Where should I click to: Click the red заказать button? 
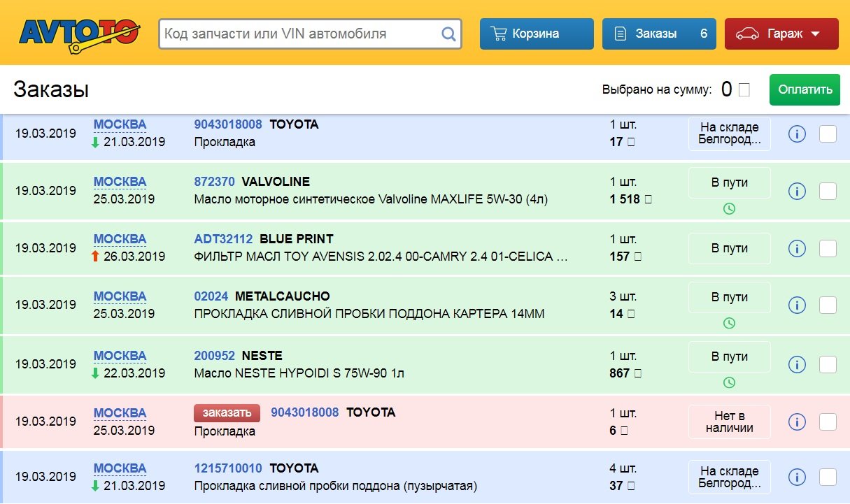[x=227, y=413]
